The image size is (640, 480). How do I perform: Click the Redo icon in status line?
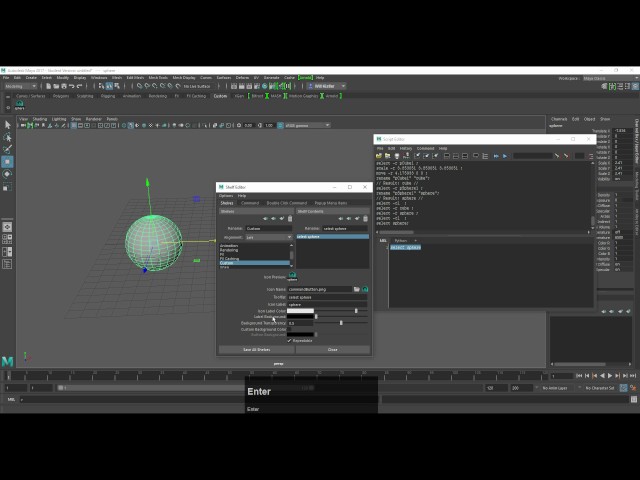coord(80,86)
